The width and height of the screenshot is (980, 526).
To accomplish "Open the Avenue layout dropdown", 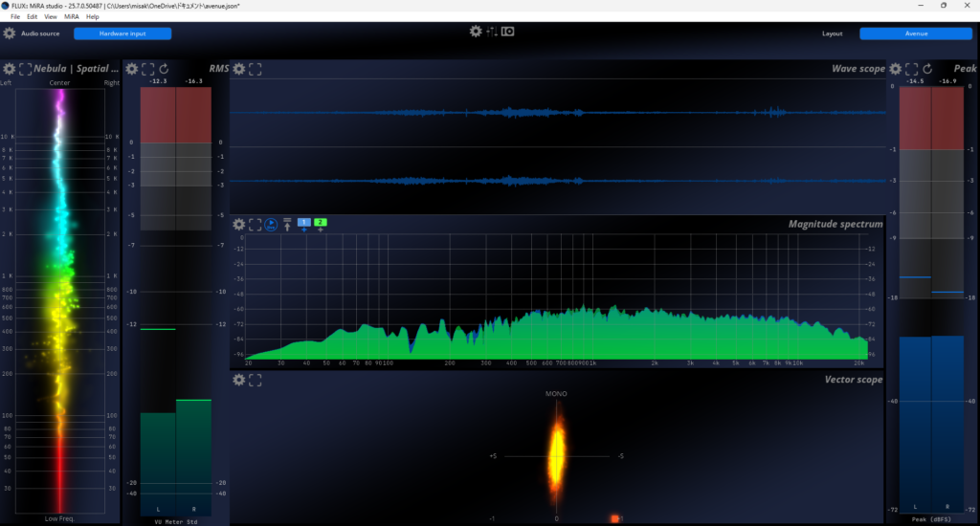I will [915, 33].
